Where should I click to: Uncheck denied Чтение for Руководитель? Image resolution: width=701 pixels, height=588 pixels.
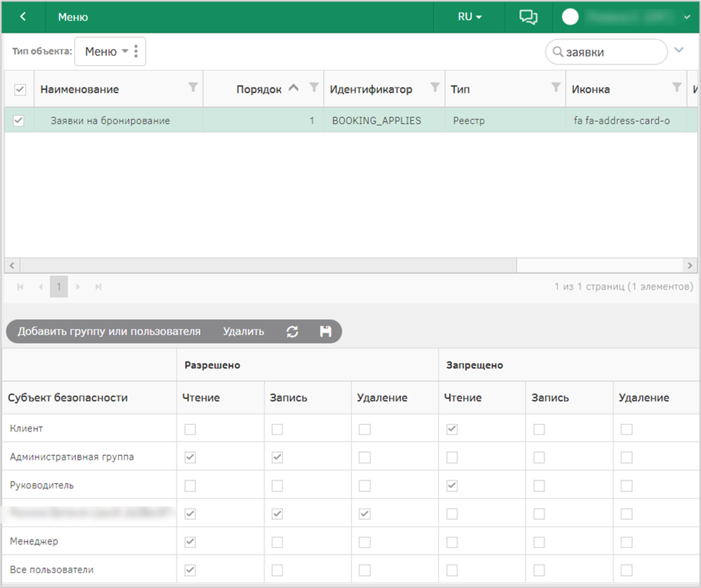452,486
